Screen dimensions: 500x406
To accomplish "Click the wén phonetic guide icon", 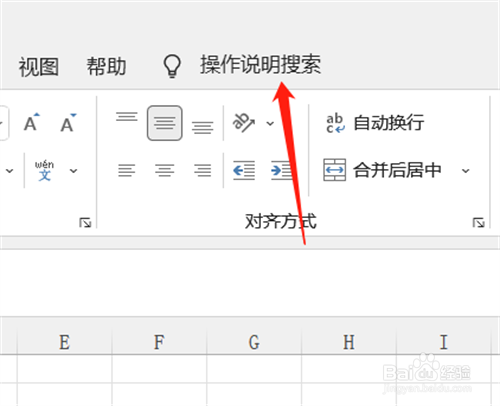I will point(44,170).
